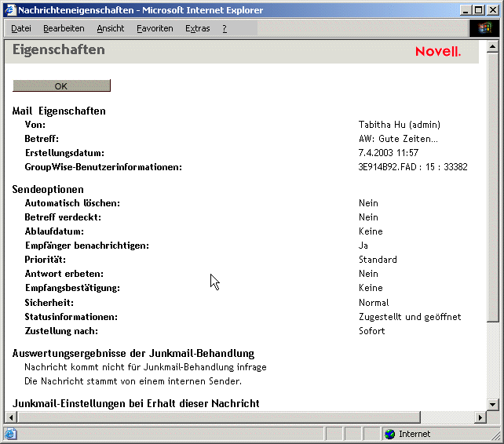This screenshot has height=444, width=504.
Task: Click the Nein value for Betreff verdeckt
Action: tap(368, 217)
